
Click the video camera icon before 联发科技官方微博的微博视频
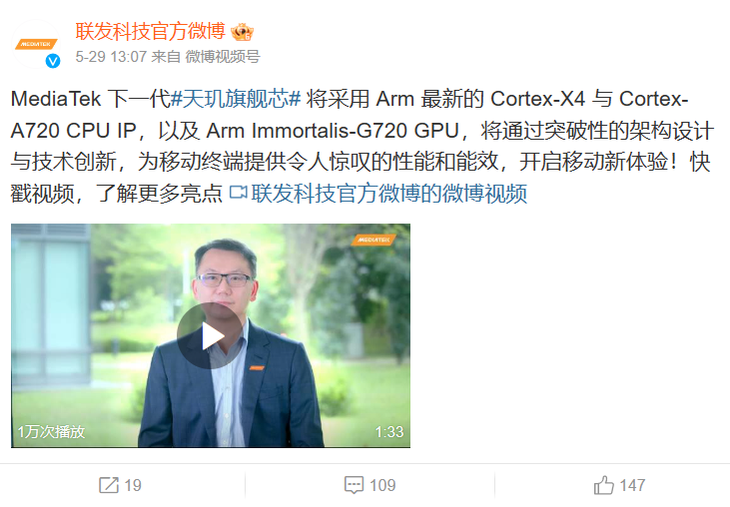(x=238, y=192)
